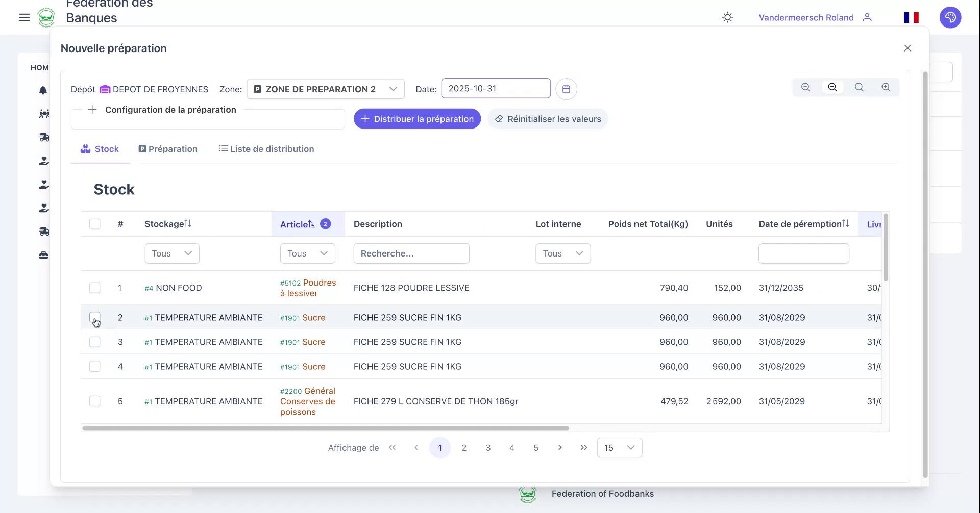The image size is (980, 513).
Task: Click the toolbox icon at sidebar bottom
Action: tap(43, 254)
